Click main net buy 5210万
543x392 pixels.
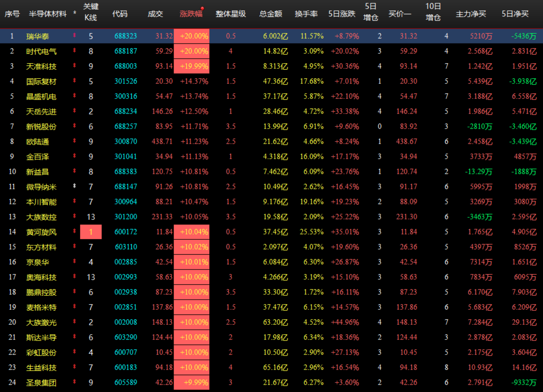tap(481, 36)
